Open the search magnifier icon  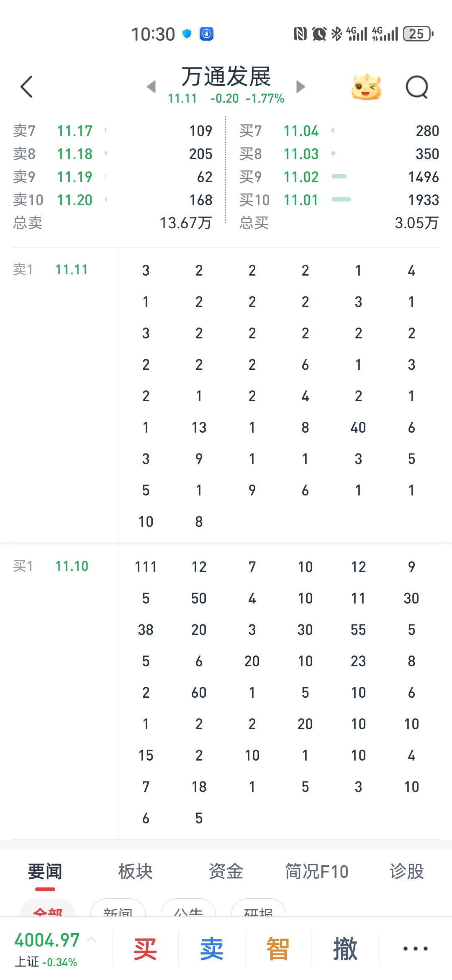pyautogui.click(x=417, y=87)
